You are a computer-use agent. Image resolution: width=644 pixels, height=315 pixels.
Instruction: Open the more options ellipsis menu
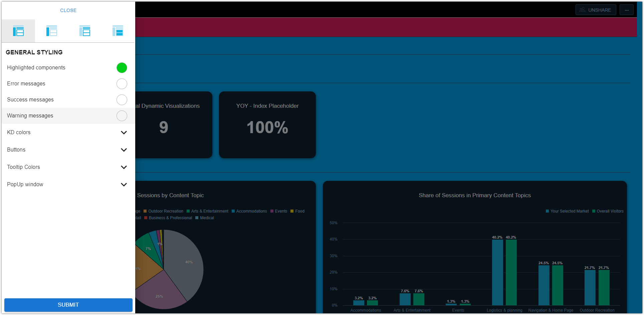click(627, 10)
